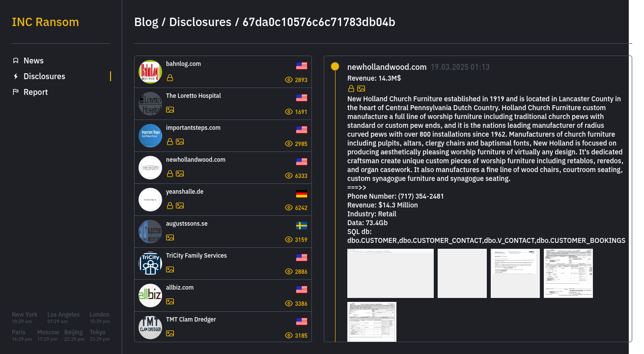The image size is (644, 354).
Task: Click the US flag on bahnlog.com row
Action: tap(302, 66)
